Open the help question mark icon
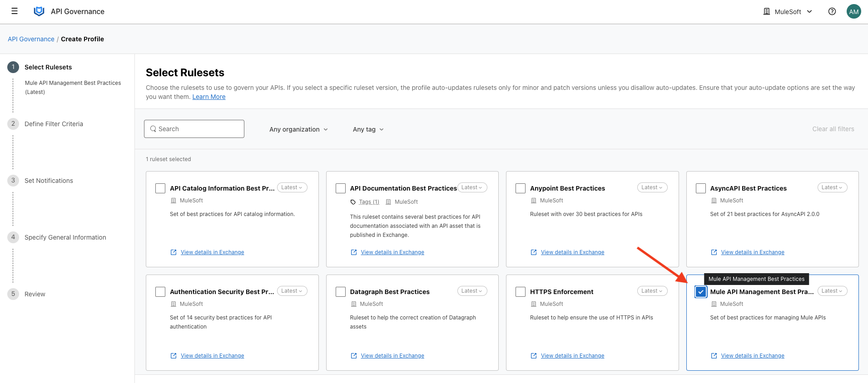The width and height of the screenshot is (868, 383). coord(832,12)
